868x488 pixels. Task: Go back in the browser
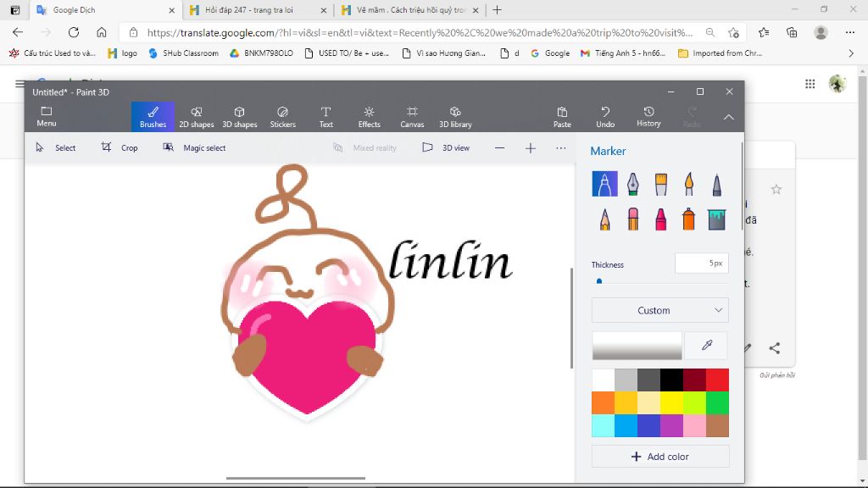(18, 33)
